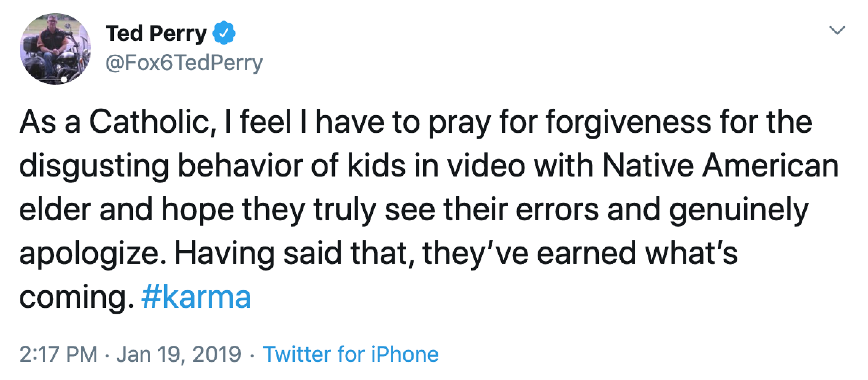Open the @Fox6TedPerry handle link
868x380 pixels.
point(184,63)
